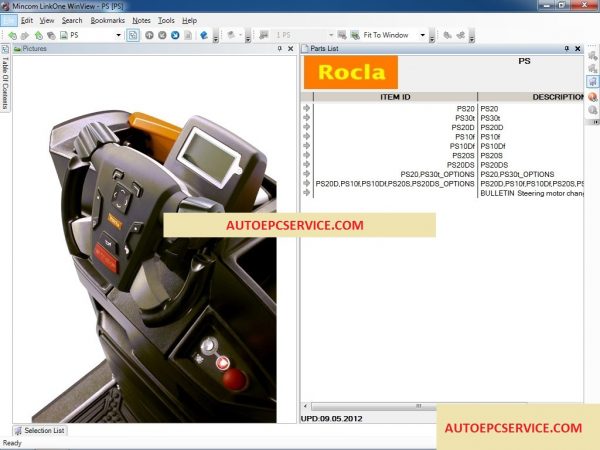Click the DESCRIPTION column header
Screen dimensions: 600x450
pos(531,97)
